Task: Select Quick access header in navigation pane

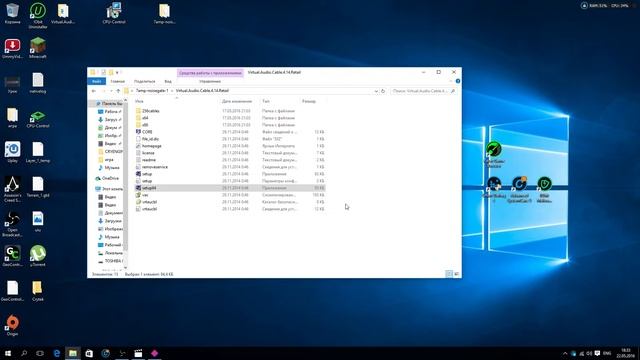Action: 109,104
